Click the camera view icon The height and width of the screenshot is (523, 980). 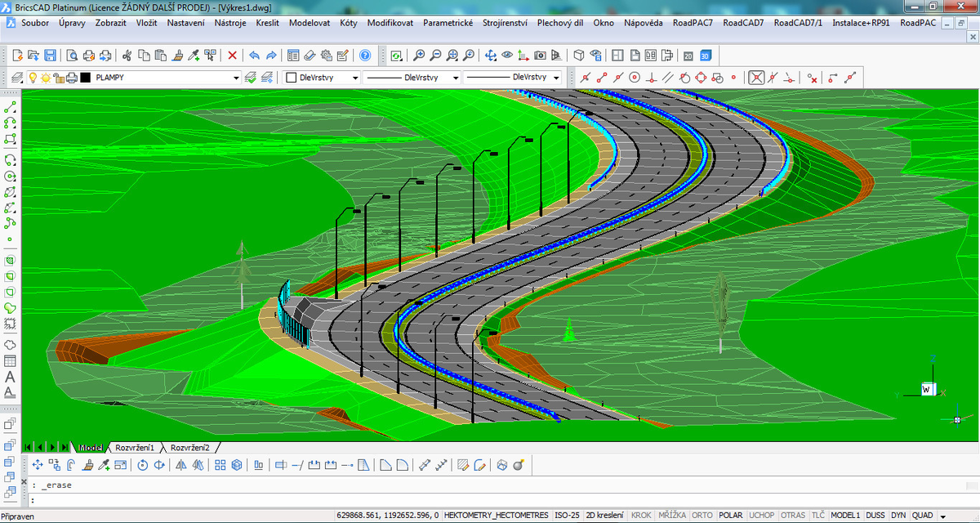tap(540, 56)
